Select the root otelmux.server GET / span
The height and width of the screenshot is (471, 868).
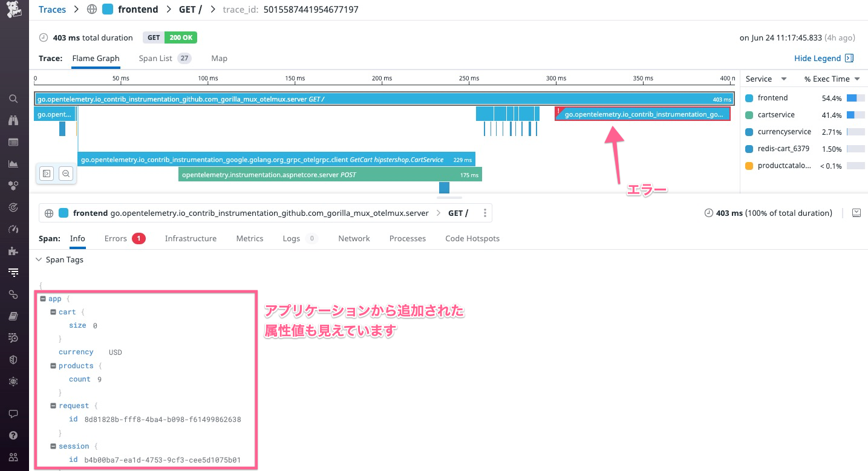coord(384,99)
